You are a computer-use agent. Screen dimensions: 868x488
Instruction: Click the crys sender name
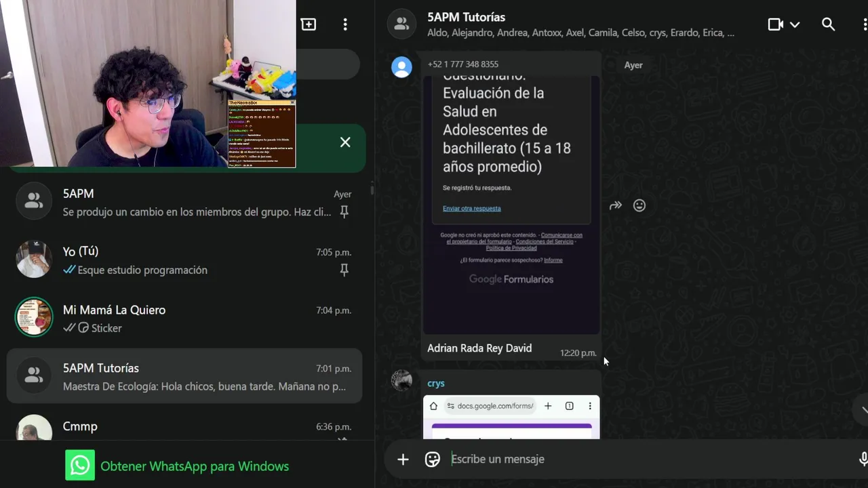(x=436, y=384)
